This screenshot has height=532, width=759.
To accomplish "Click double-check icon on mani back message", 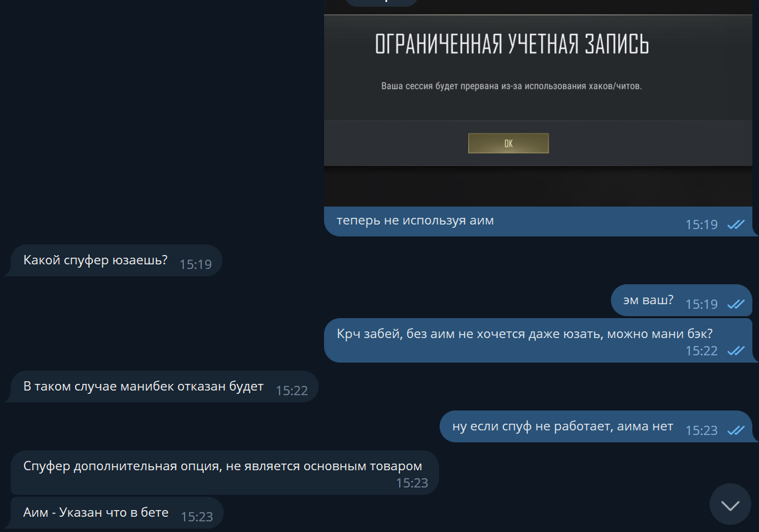I will click(736, 351).
